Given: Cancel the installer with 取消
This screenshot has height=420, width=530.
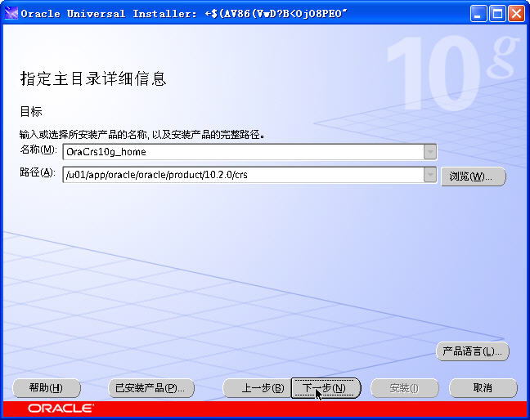Looking at the screenshot, I should [483, 388].
